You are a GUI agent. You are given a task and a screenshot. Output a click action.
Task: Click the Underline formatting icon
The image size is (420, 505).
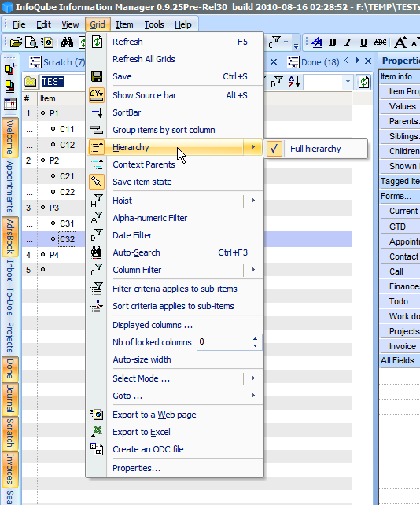[x=363, y=42]
